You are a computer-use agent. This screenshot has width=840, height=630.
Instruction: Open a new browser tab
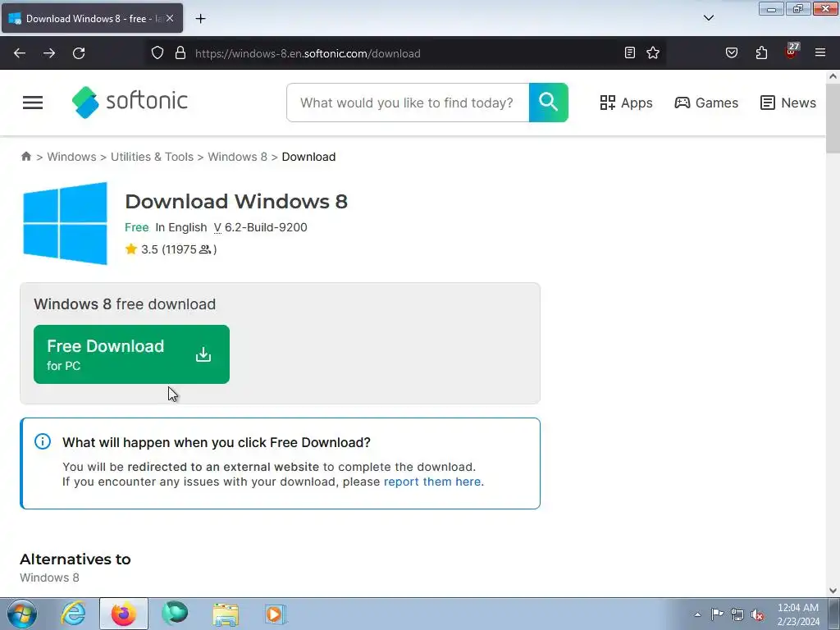pyautogui.click(x=200, y=19)
